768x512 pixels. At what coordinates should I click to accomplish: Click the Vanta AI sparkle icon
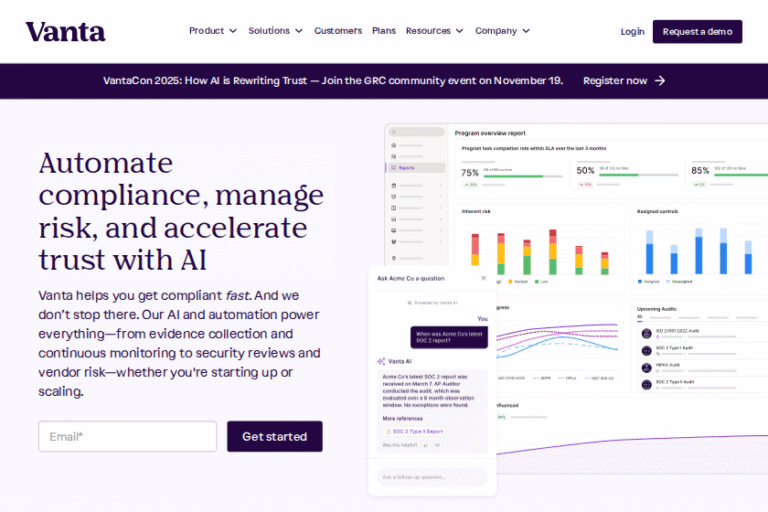click(x=381, y=360)
